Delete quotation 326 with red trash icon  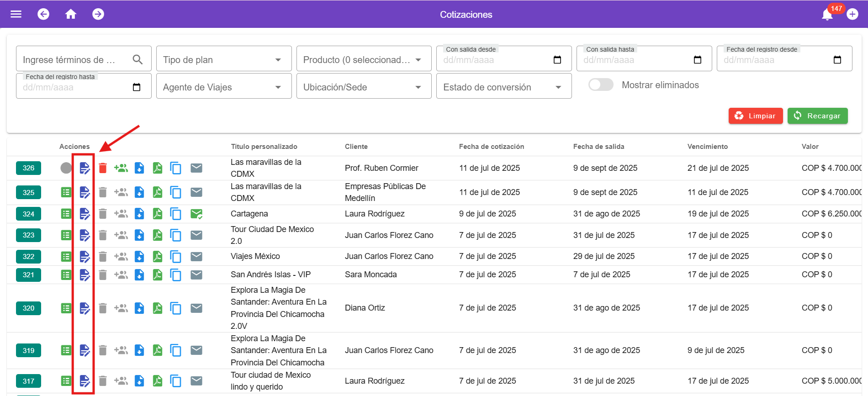[103, 168]
